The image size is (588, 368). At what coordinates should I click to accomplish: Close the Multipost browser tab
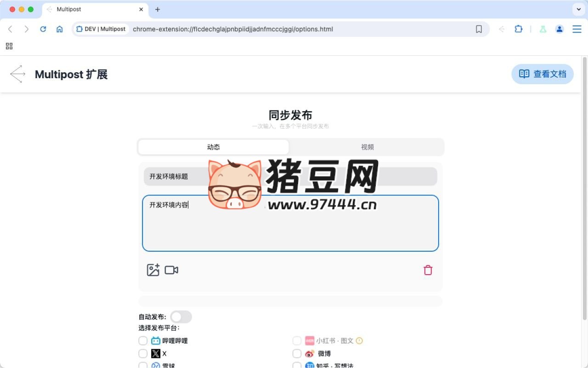[x=141, y=9]
